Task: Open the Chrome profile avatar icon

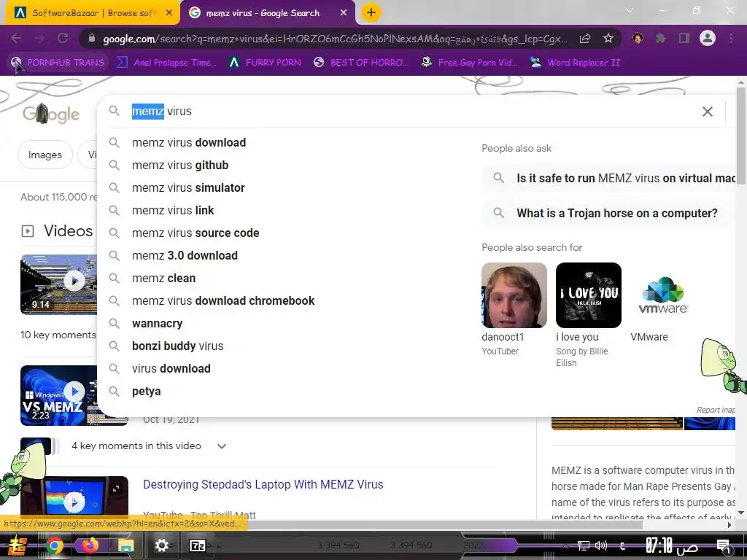Action: [708, 38]
